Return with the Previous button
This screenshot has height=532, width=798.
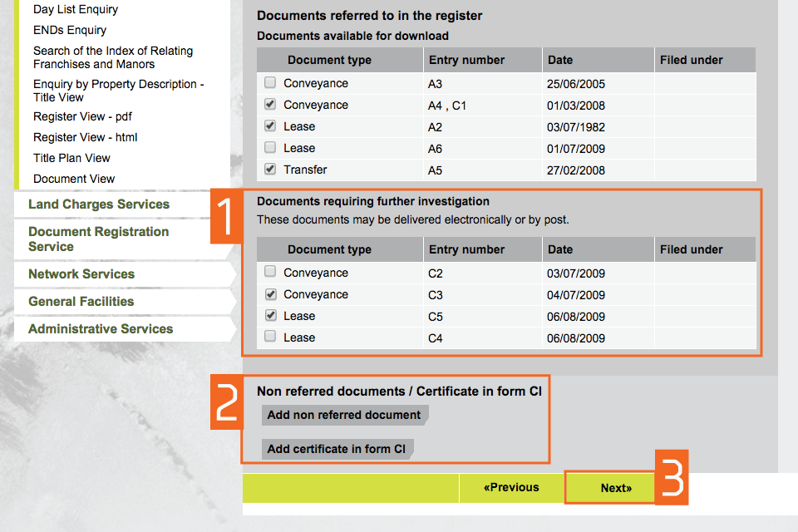pos(511,488)
